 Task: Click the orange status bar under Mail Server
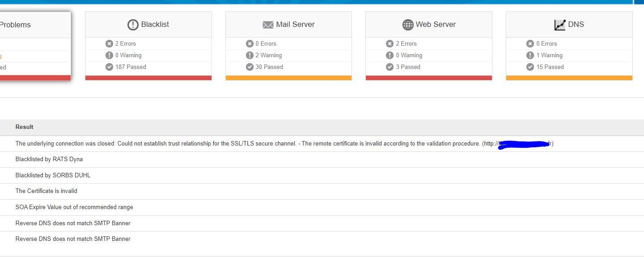[x=288, y=78]
